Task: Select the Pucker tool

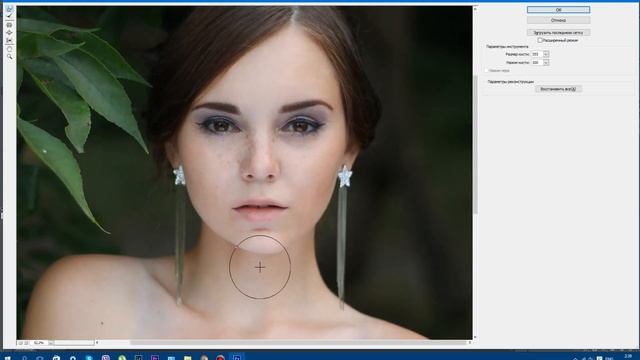Action: point(9,25)
